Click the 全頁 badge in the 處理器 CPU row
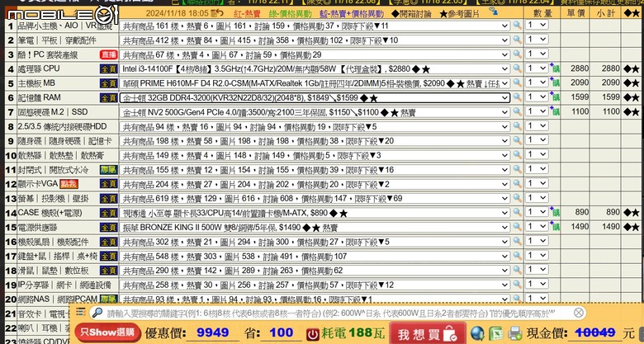This screenshot has width=644, height=344. (109, 69)
